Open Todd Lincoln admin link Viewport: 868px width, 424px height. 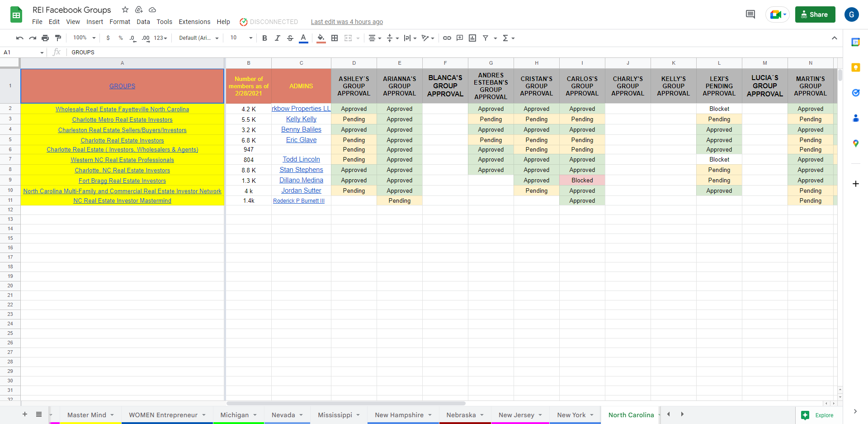click(301, 159)
